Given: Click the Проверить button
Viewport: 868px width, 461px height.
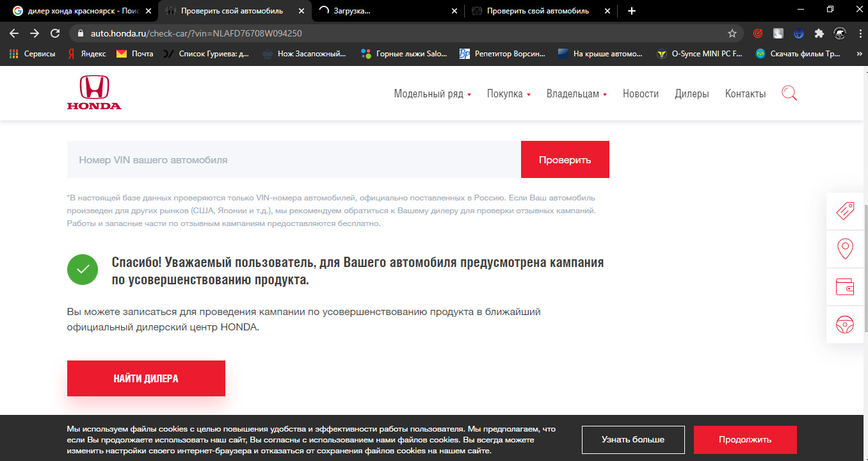Looking at the screenshot, I should (x=565, y=159).
